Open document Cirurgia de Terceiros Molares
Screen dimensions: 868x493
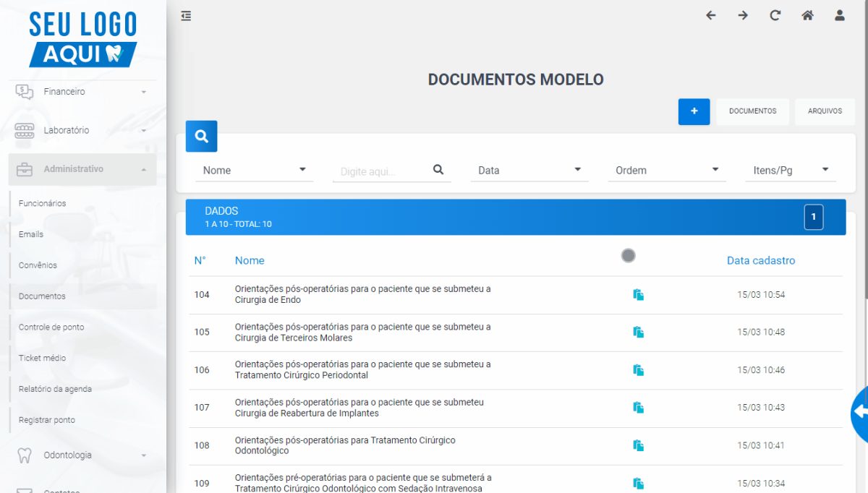point(362,332)
